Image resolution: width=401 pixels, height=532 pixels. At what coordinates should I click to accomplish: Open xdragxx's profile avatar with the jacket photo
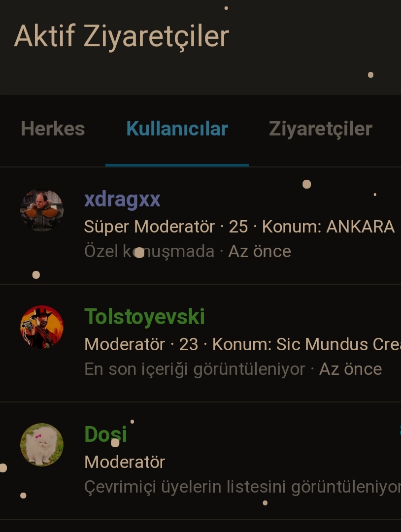(x=42, y=210)
